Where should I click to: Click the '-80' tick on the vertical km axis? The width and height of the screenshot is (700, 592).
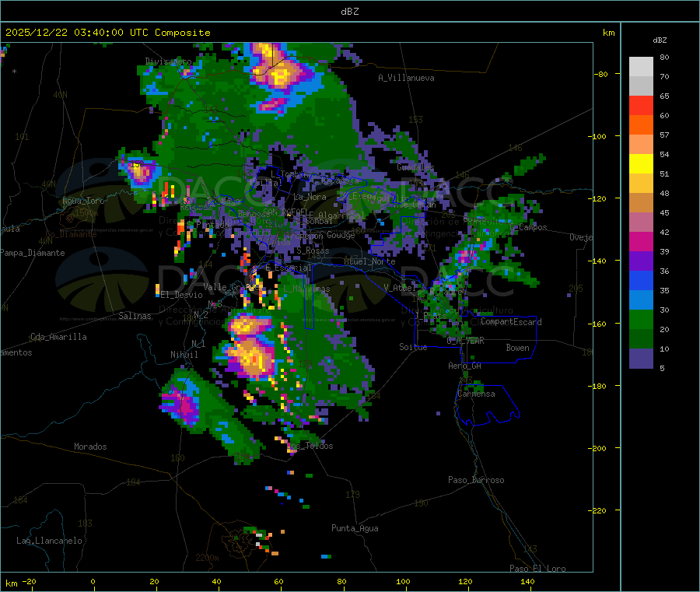point(601,74)
